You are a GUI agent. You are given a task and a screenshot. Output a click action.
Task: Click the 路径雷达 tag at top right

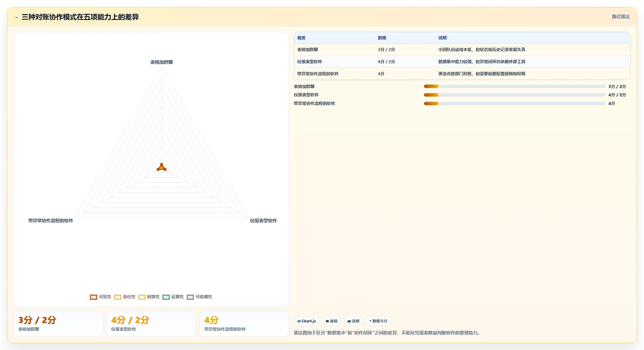pos(621,17)
